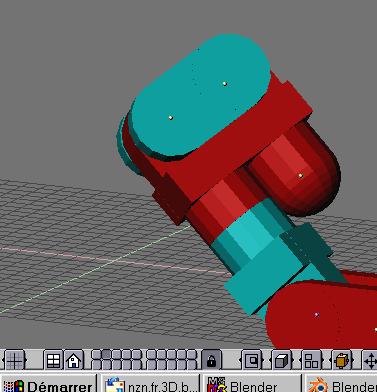Toggle full-window mode with the four-pane icon
Screen dimensions: 377x392
pyautogui.click(x=53, y=360)
